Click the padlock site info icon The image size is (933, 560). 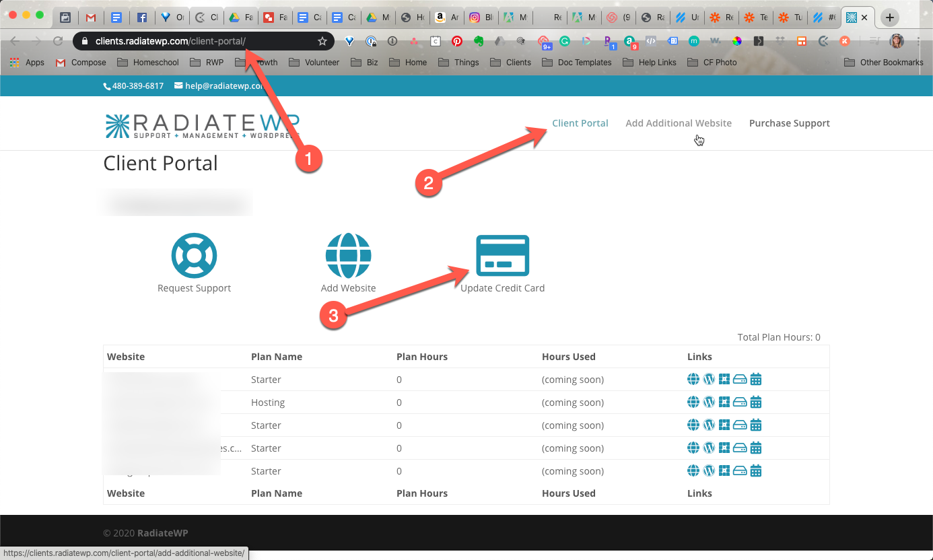pyautogui.click(x=84, y=41)
